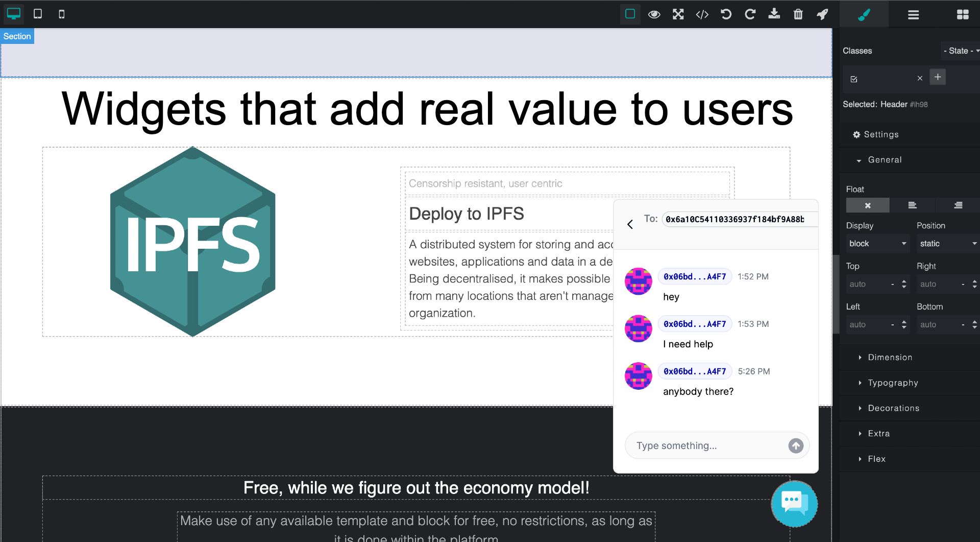Click sender address tag at 1:53 PM
Screen dimensions: 980x542
tap(695, 324)
